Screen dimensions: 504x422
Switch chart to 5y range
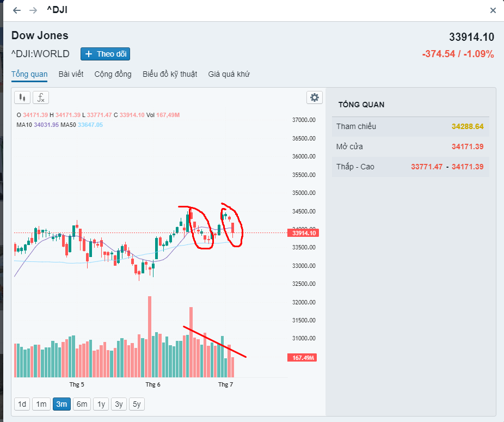(137, 404)
